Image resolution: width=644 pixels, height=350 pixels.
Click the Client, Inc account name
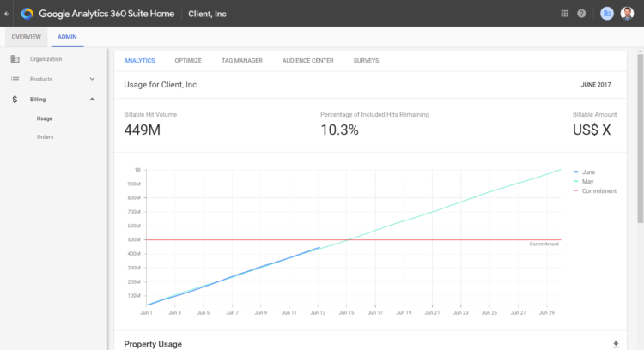click(x=208, y=14)
